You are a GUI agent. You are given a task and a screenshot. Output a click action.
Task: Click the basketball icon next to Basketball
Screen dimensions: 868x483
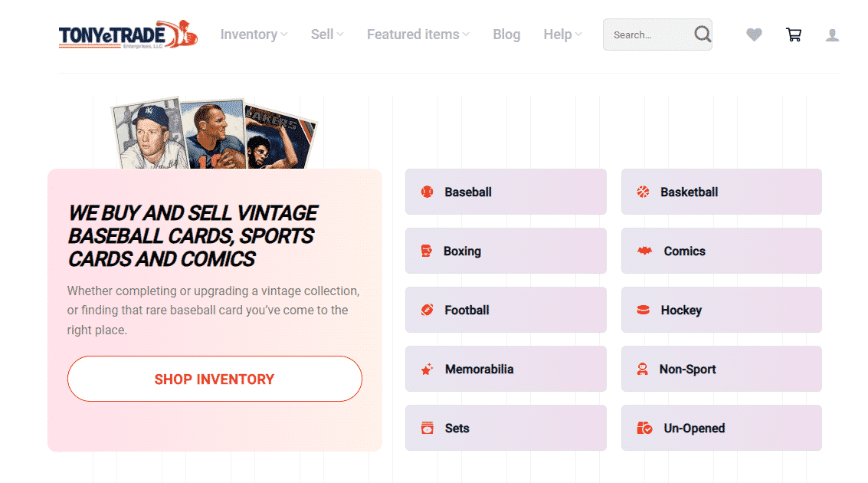pyautogui.click(x=642, y=192)
